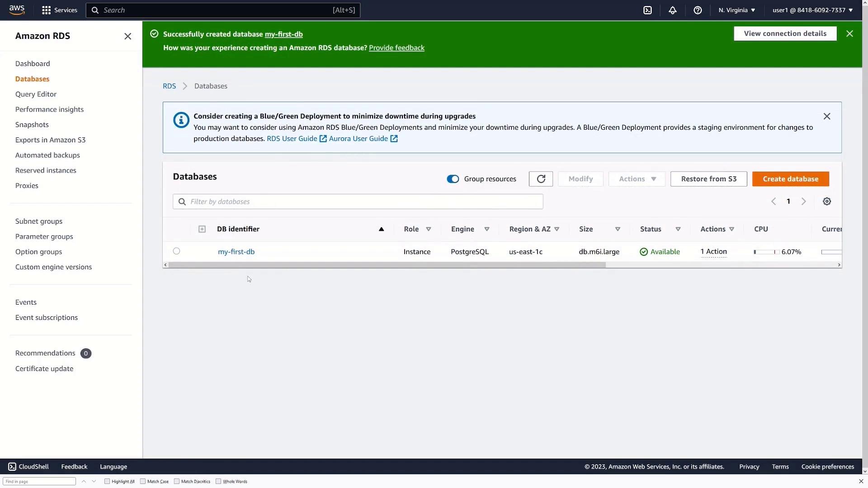The image size is (868, 488).
Task: Click the horizontal table scrollbar
Action: 387,265
